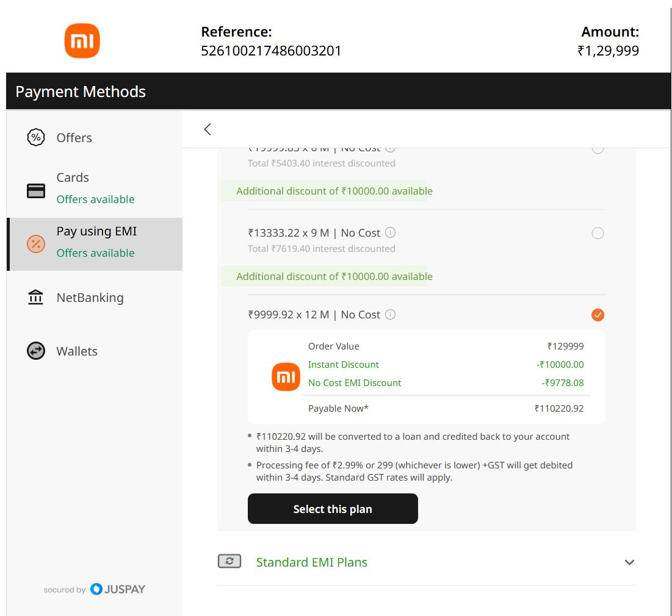Click the -₹9778.08 discount value
This screenshot has height=616, width=672.
(x=562, y=383)
